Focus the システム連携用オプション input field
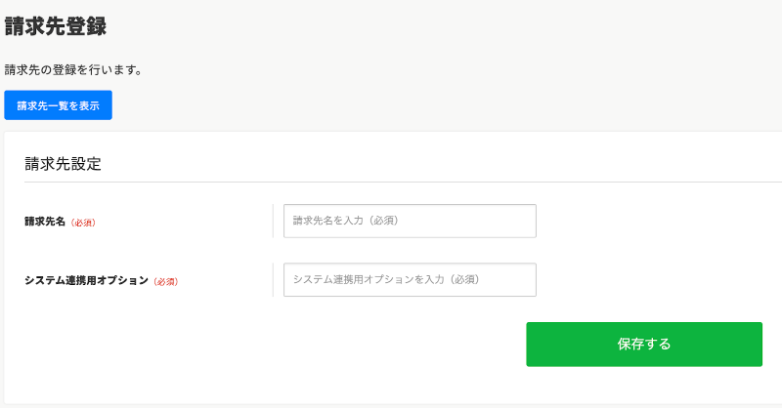Screen dimensions: 782x408 click(x=409, y=280)
